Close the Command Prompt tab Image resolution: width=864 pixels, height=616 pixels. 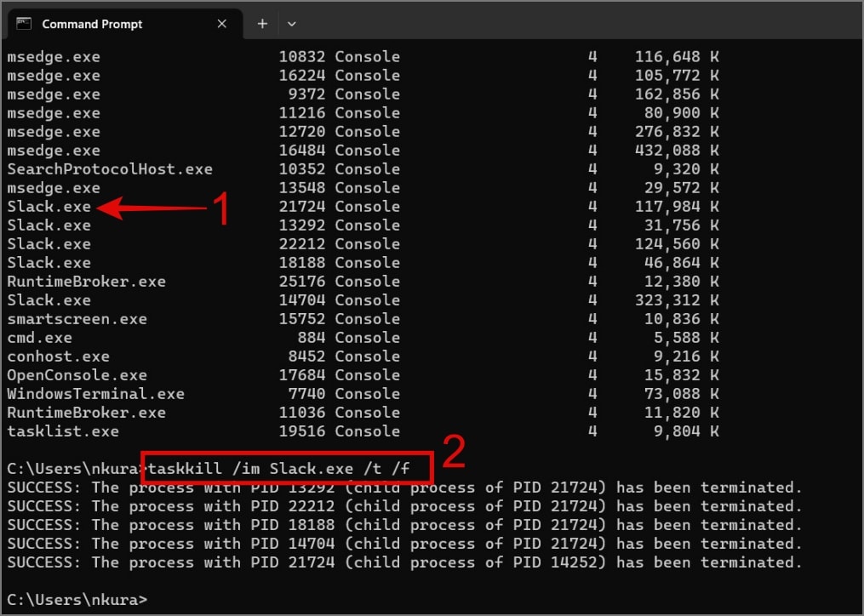[x=221, y=24]
